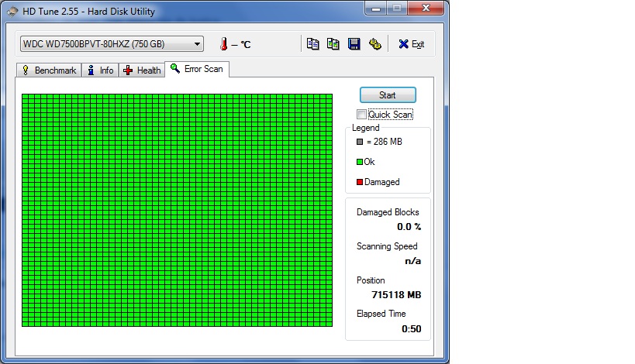This screenshot has width=635, height=364.
Task: Open the options wrench icon
Action: 375,43
